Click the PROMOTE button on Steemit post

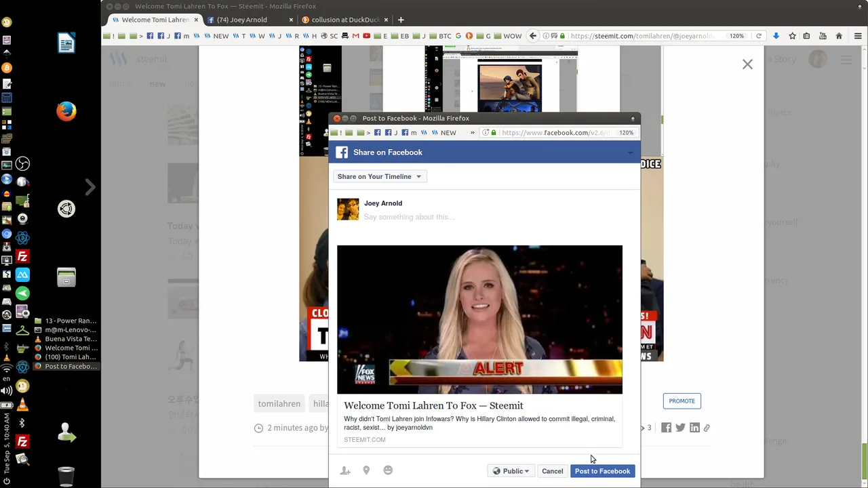click(682, 401)
